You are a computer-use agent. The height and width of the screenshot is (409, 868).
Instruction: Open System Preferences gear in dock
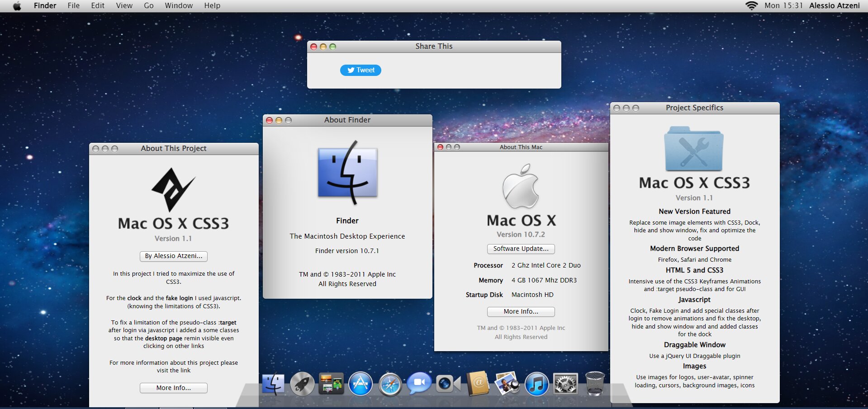pyautogui.click(x=565, y=384)
